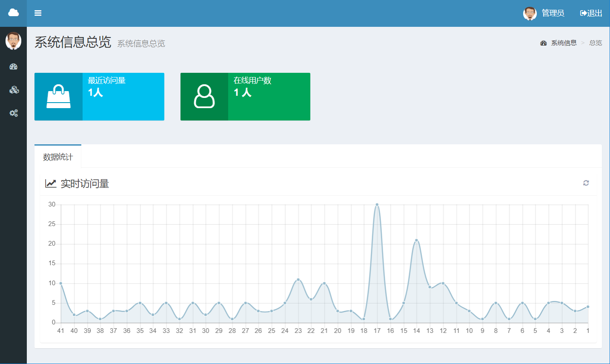Click the data point at x-axis 23
Image resolution: width=610 pixels, height=364 pixels.
point(298,280)
